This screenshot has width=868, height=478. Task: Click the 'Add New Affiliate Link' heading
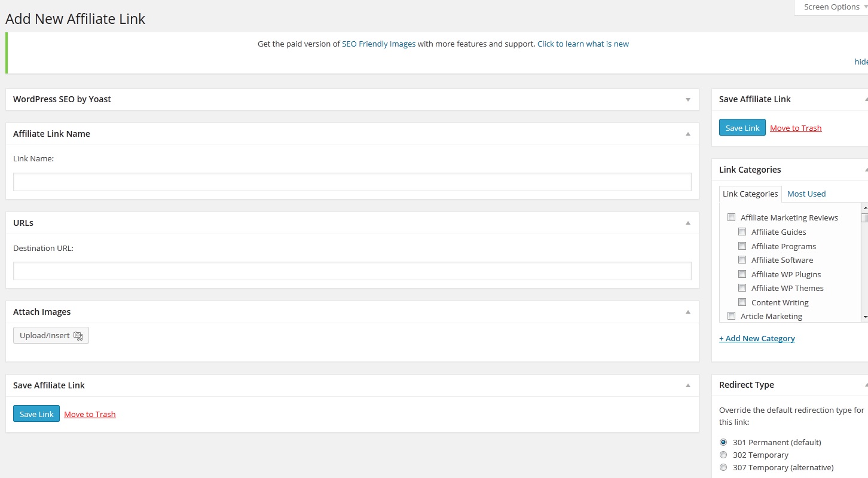pyautogui.click(x=75, y=19)
